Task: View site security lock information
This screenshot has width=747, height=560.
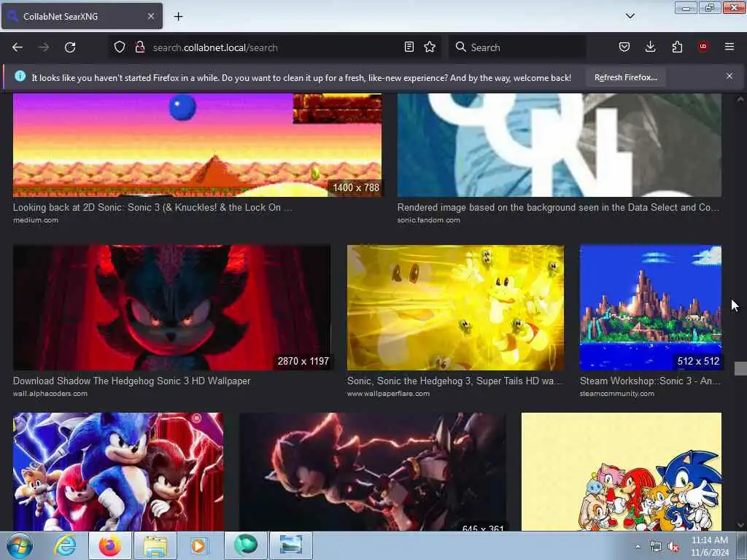Action: coord(140,47)
